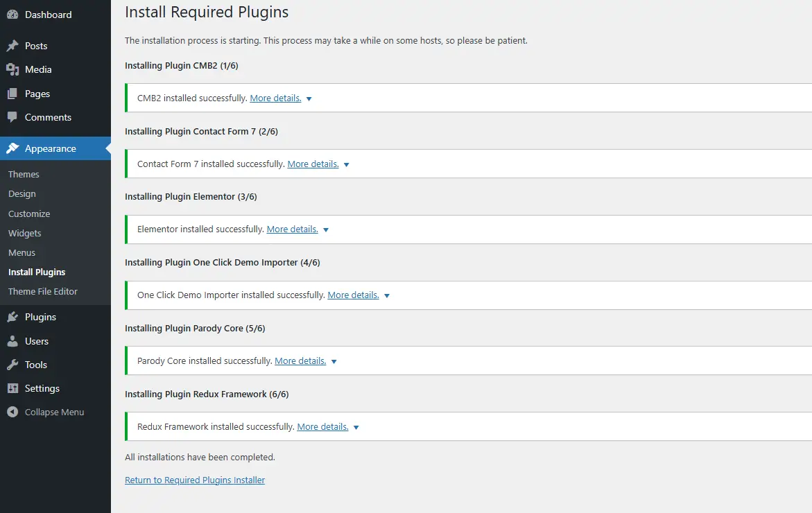This screenshot has width=812, height=513.
Task: Expand CMB2 details arrow
Action: point(309,99)
